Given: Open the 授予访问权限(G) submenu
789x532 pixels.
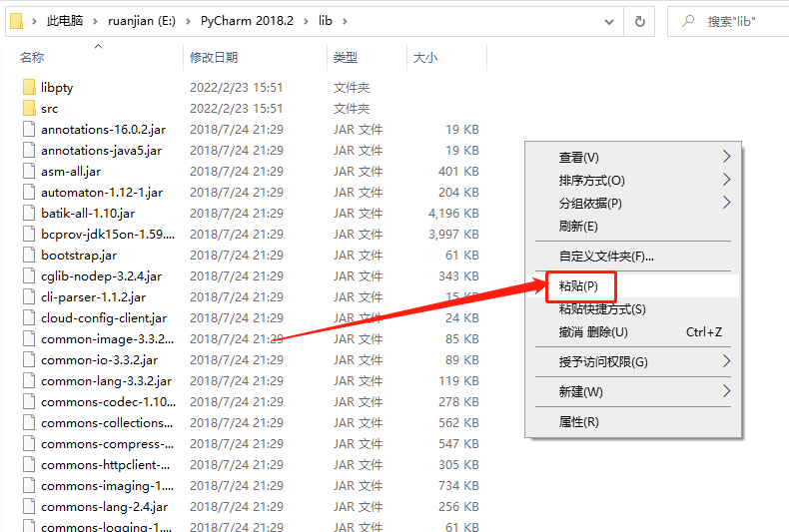Looking at the screenshot, I should tap(633, 361).
